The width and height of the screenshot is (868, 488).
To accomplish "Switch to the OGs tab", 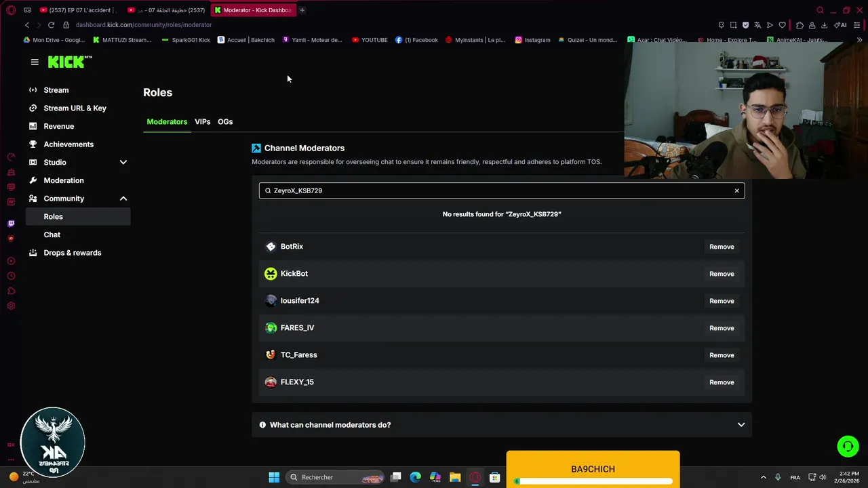I will coord(225,122).
